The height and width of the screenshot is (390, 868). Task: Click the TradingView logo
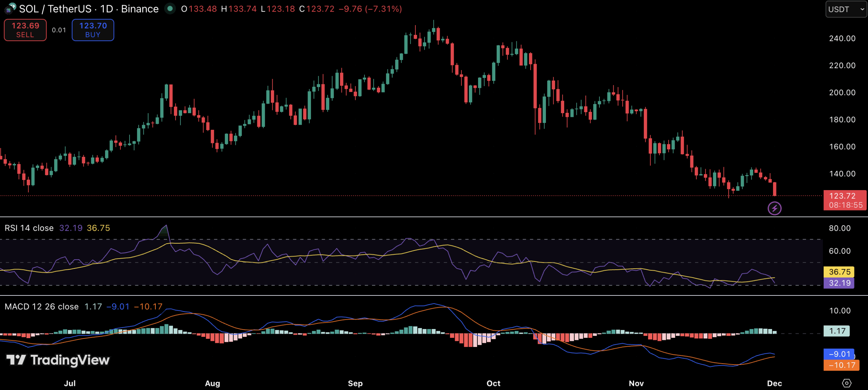[58, 360]
